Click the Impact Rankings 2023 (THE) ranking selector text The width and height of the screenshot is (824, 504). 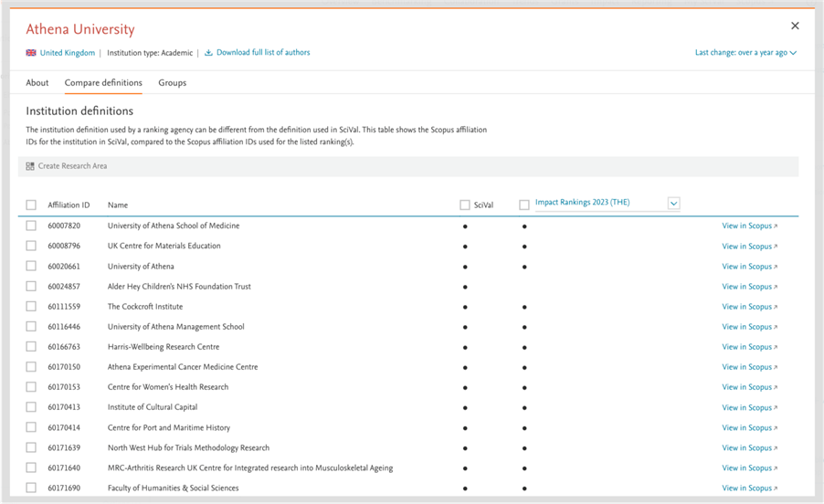coord(582,202)
